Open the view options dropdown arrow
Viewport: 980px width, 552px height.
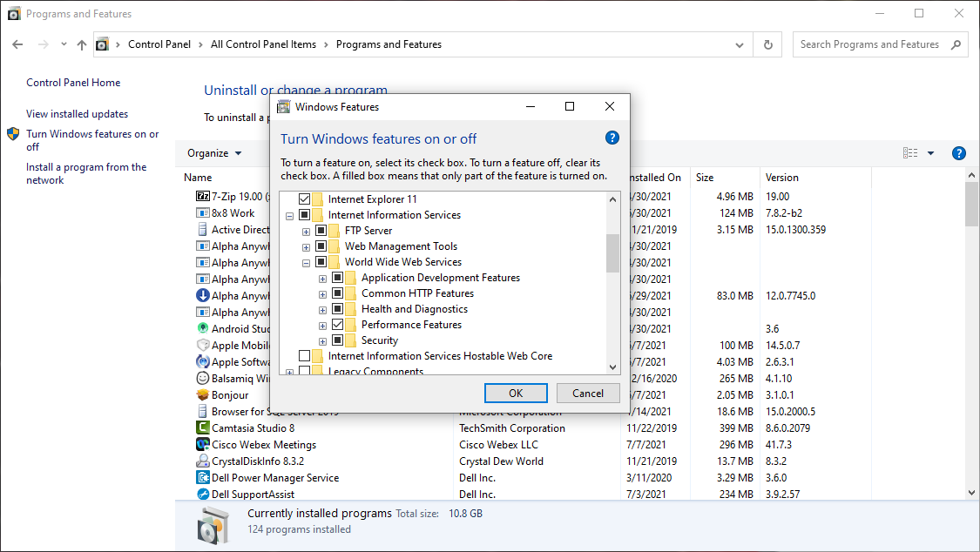point(930,153)
